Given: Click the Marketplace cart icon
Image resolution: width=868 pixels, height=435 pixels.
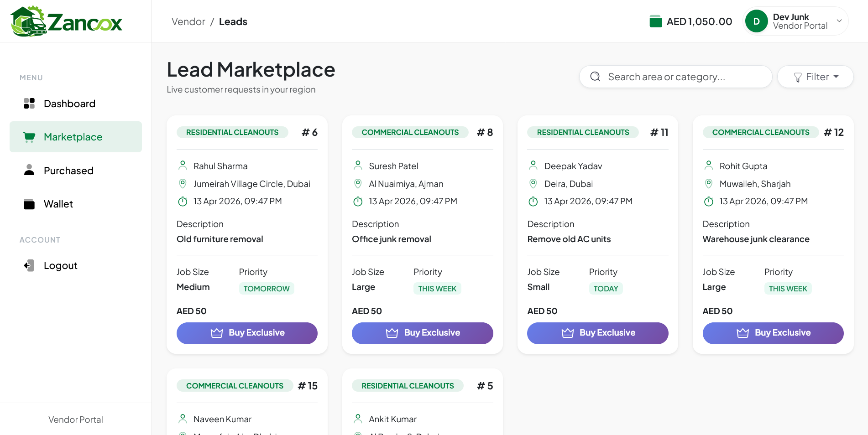Looking at the screenshot, I should tap(29, 137).
